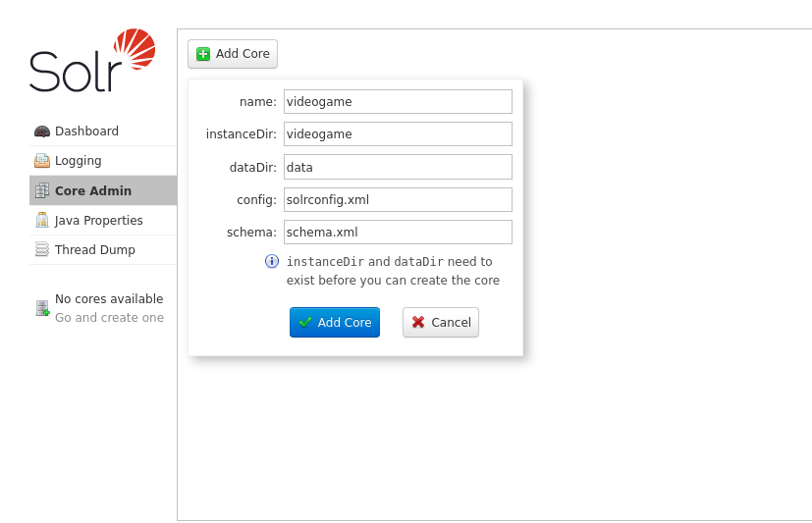812x523 pixels.
Task: Click the green plus icon on Add Core
Action: (203, 54)
